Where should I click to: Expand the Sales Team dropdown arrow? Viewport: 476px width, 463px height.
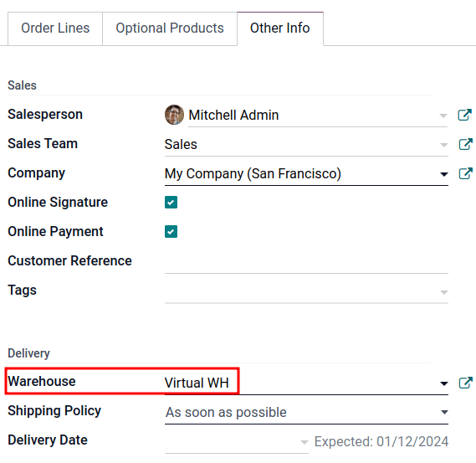444,145
